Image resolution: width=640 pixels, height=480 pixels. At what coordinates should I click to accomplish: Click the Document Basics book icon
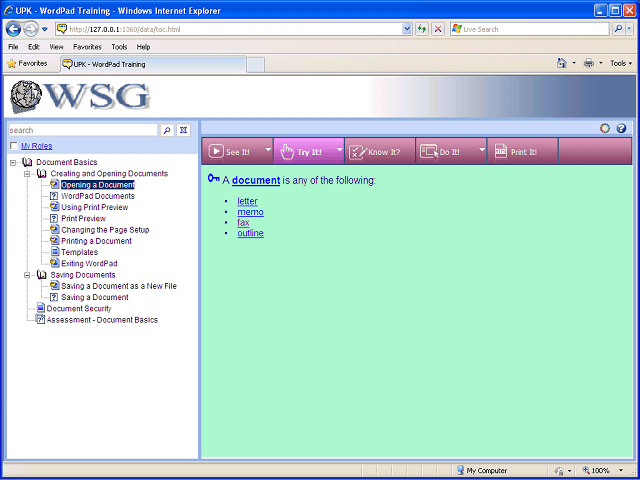point(27,162)
